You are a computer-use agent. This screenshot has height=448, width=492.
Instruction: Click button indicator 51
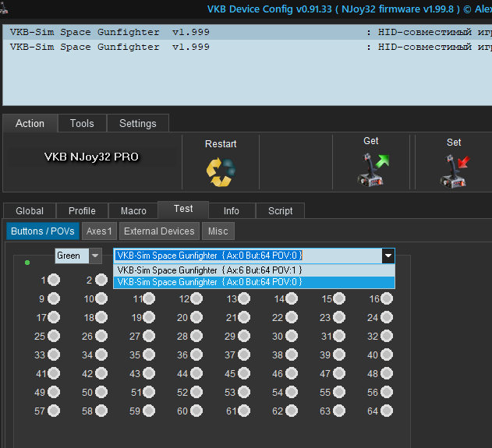[149, 392]
